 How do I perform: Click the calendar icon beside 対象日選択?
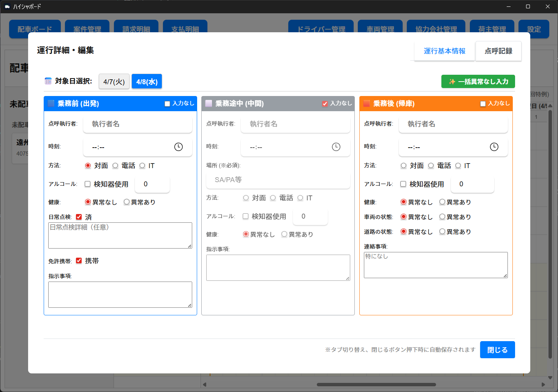tap(48, 81)
